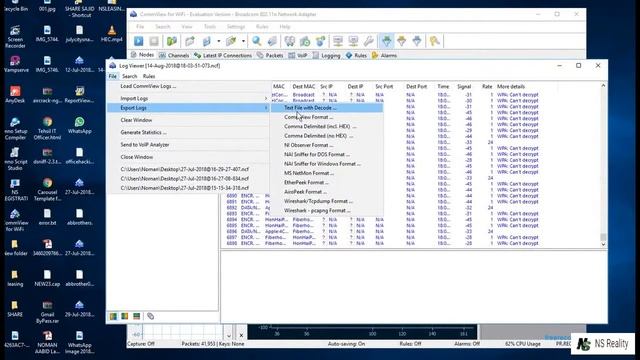Open the File menu in Log Viewer
This screenshot has width=640, height=360.
pyautogui.click(x=113, y=76)
